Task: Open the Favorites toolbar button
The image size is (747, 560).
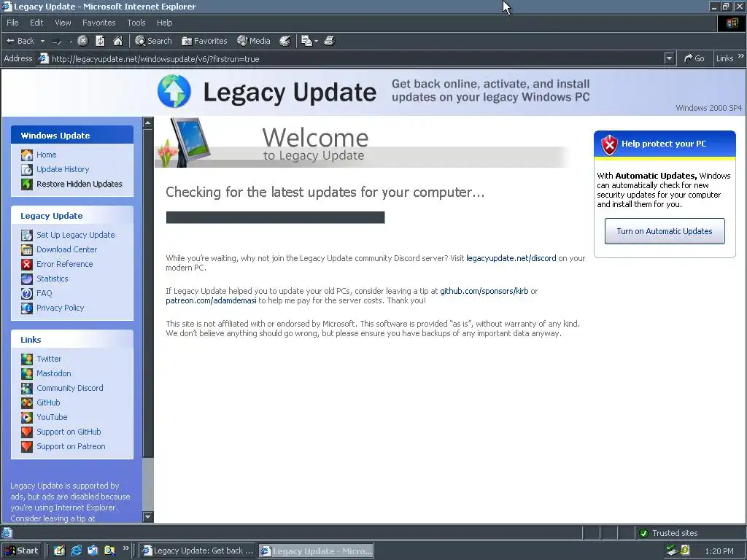Action: coord(204,41)
